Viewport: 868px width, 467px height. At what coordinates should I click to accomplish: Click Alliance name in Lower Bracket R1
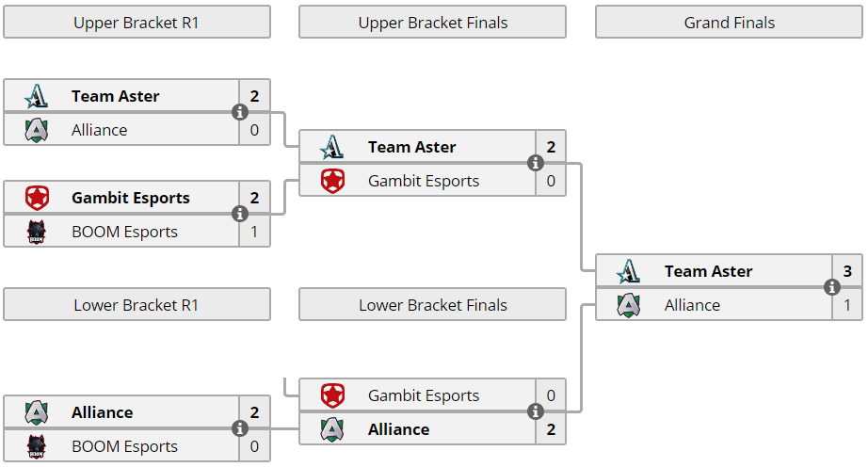(102, 412)
